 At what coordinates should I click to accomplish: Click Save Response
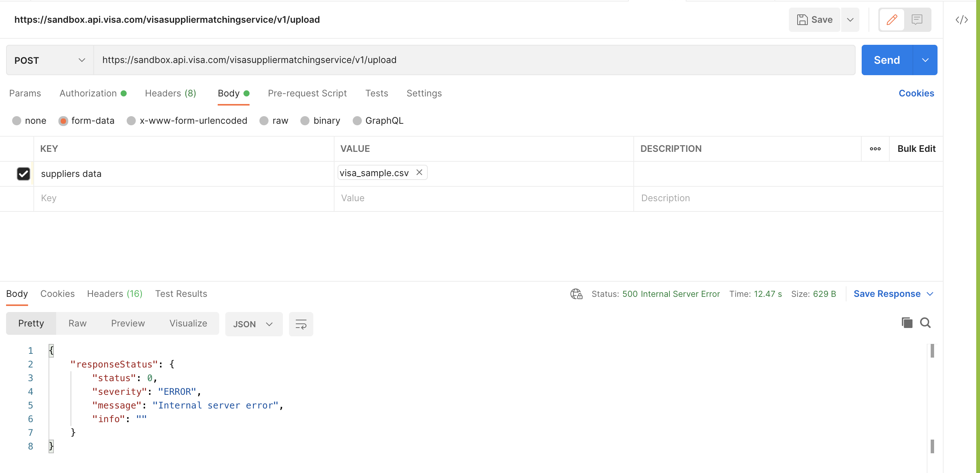887,294
